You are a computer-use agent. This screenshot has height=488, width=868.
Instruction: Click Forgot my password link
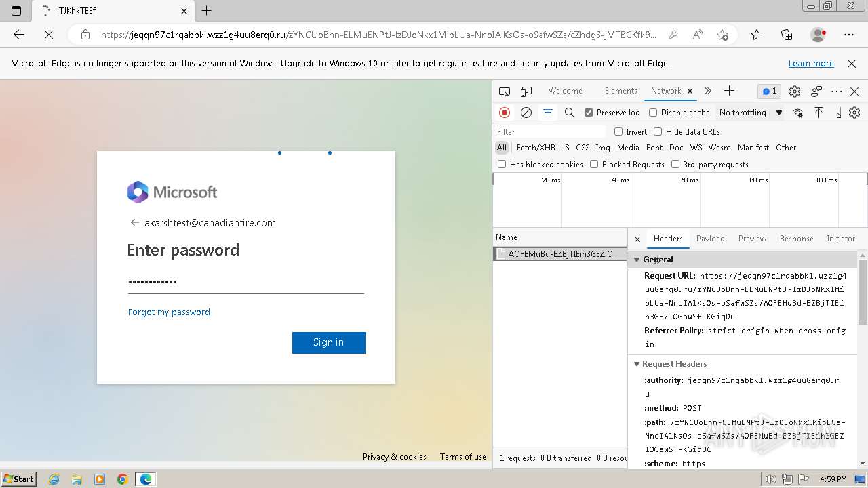169,312
